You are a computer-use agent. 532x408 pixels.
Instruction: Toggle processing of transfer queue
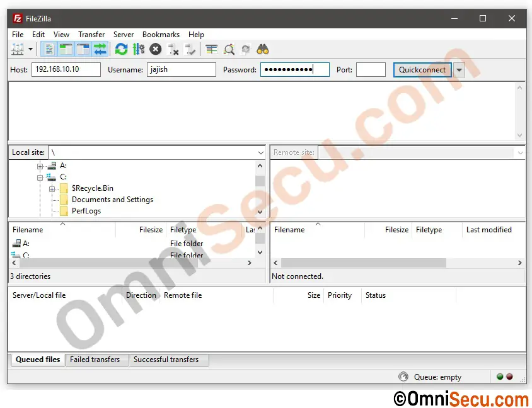139,50
